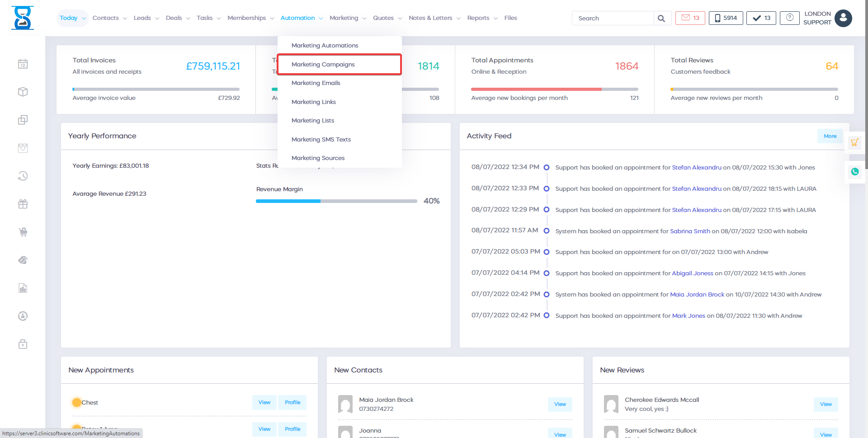Viewport: 868px width, 438px height.
Task: Click the search magnifier icon
Action: pyautogui.click(x=661, y=19)
